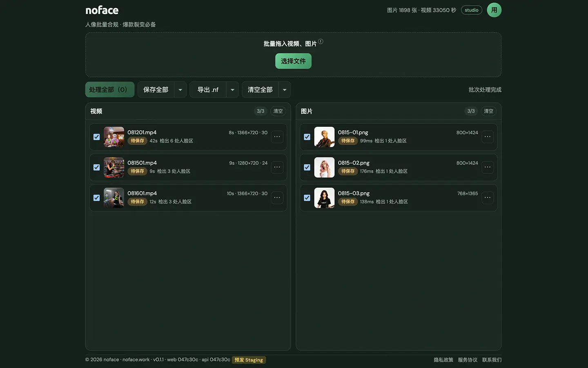Click the 处理全部 (0) button
588x368 pixels.
pos(110,90)
